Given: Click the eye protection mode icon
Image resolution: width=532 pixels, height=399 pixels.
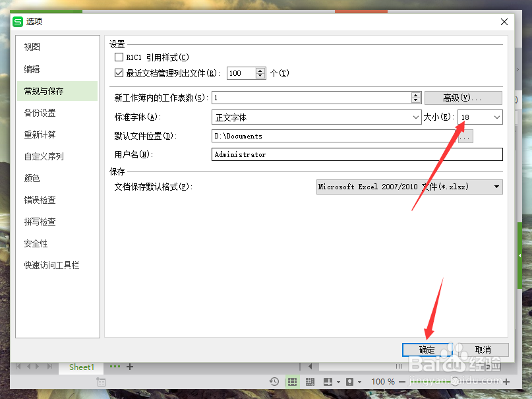Looking at the screenshot, I should (x=349, y=382).
